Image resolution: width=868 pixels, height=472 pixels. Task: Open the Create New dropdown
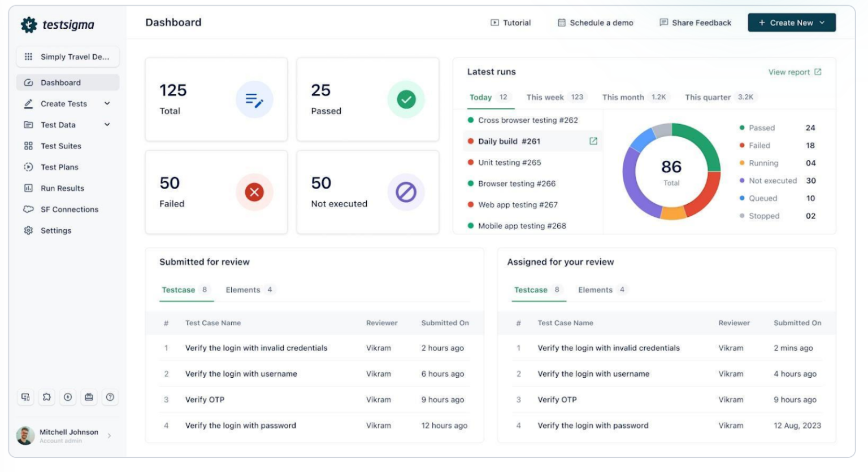click(x=791, y=23)
